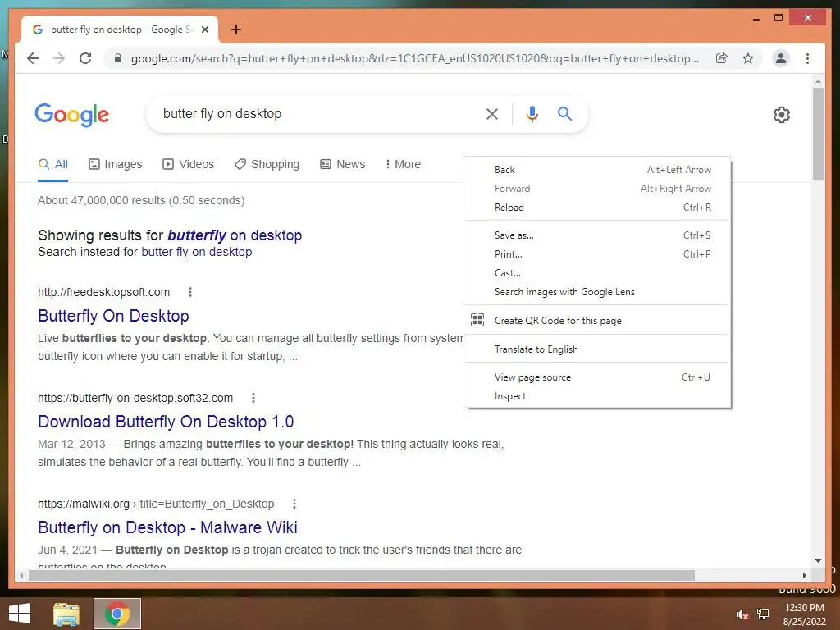Open 'Download Butterfly On Desktop 1.0' link
840x630 pixels.
[x=166, y=422]
